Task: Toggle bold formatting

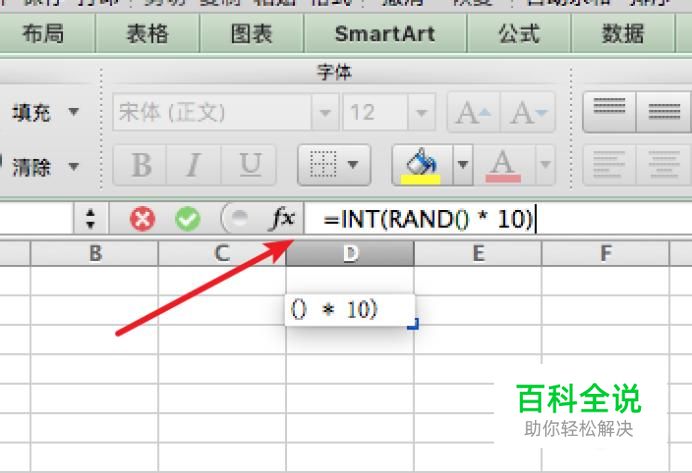Action: [141, 165]
